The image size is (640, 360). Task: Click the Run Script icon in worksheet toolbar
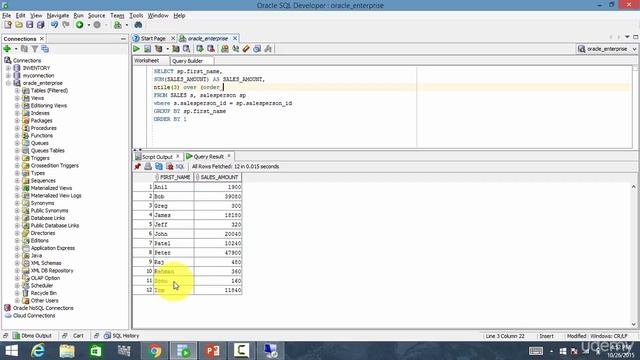(x=147, y=49)
